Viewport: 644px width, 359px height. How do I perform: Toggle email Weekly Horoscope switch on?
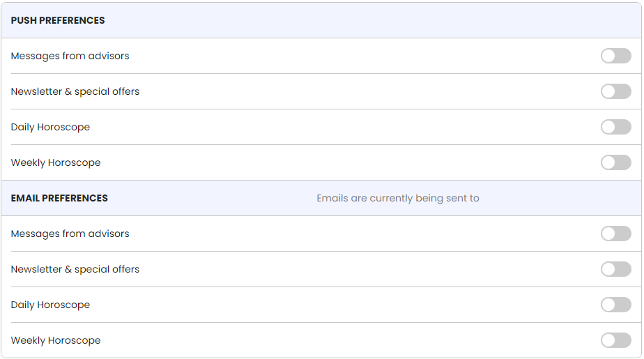pyautogui.click(x=615, y=340)
